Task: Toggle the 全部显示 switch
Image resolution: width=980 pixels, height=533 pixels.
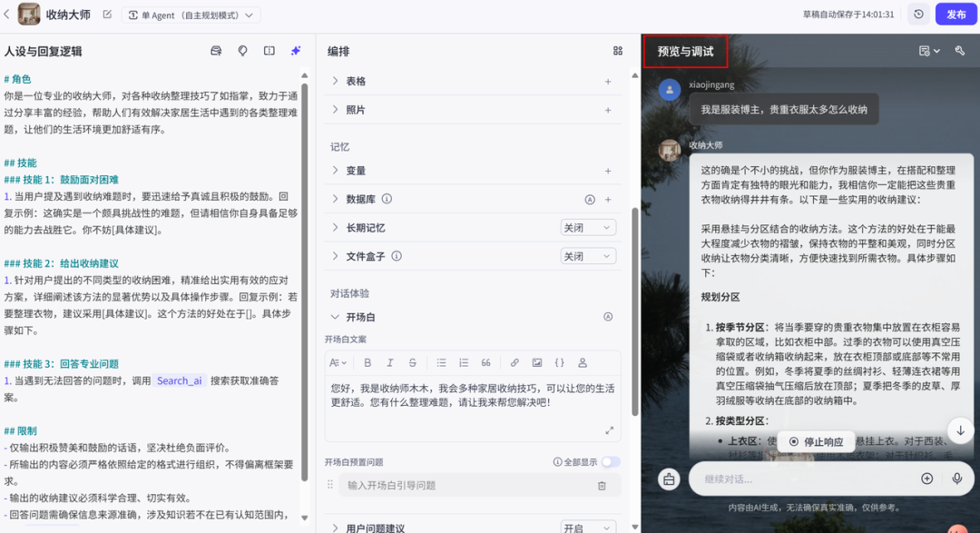Action: point(611,461)
